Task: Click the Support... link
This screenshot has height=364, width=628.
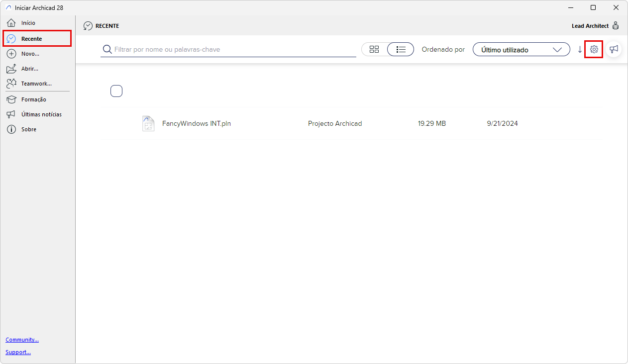Action: coord(18,352)
